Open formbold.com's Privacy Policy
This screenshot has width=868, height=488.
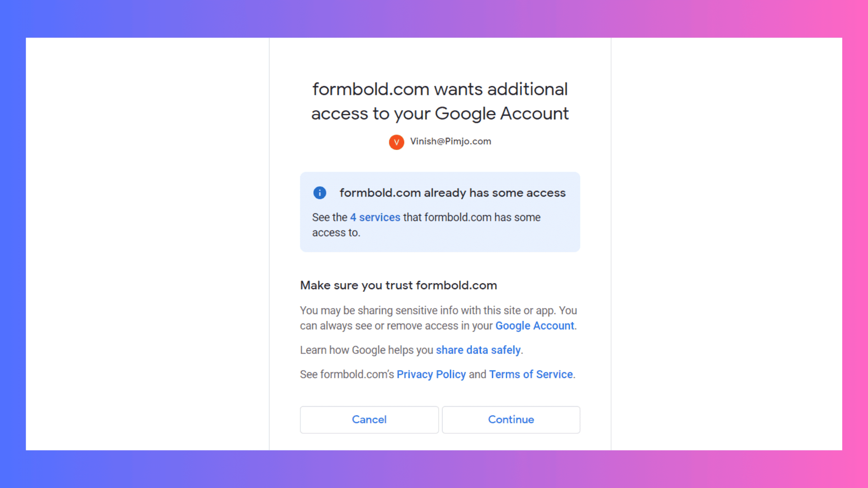tap(431, 374)
